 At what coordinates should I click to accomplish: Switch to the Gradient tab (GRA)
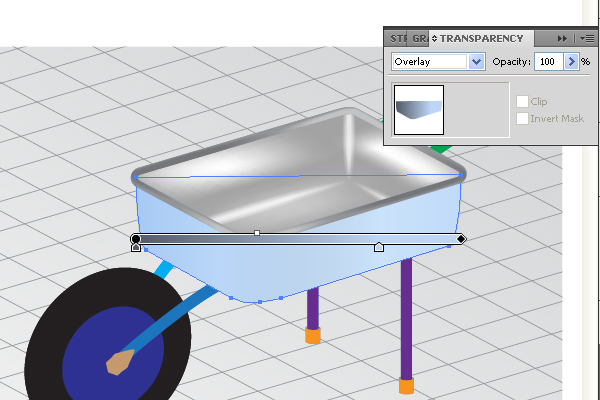419,39
